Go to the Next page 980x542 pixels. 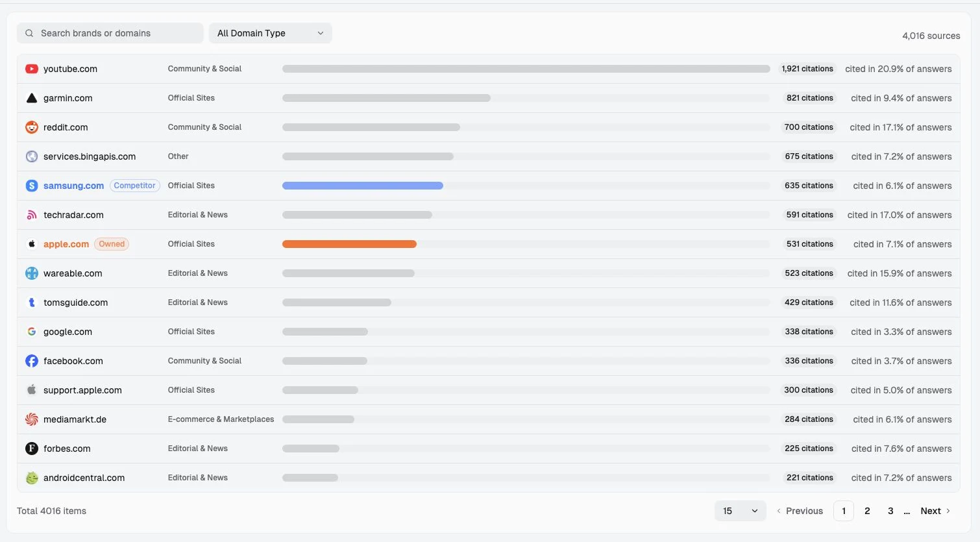[935, 511]
